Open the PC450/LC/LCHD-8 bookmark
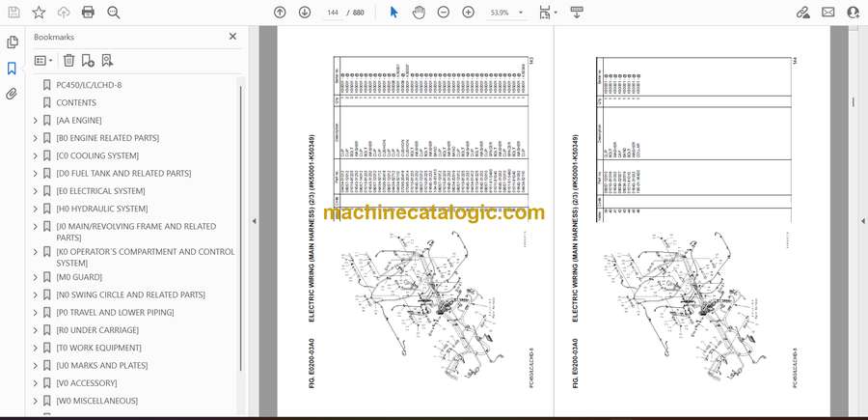Viewport: 868px width, 420px height. [x=89, y=85]
